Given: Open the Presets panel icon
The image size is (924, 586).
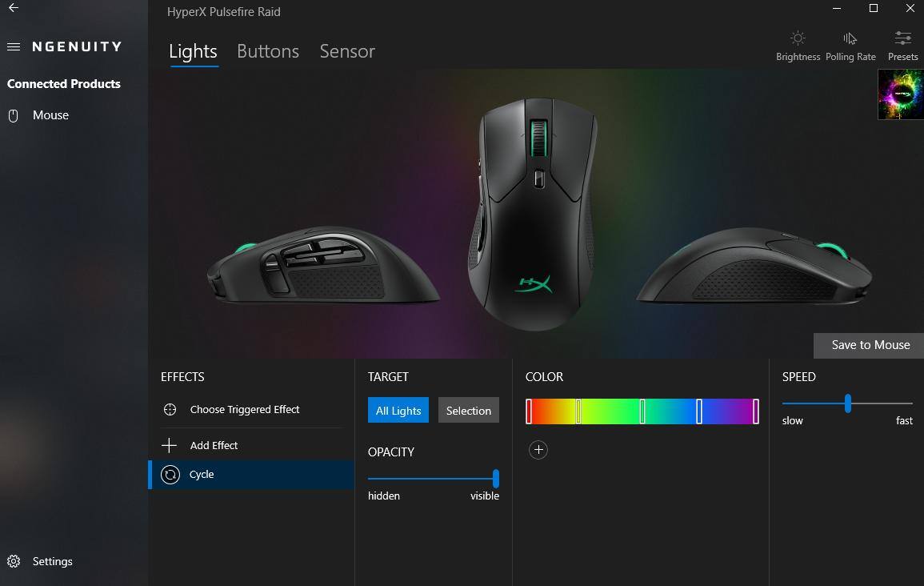Looking at the screenshot, I should coord(902,38).
